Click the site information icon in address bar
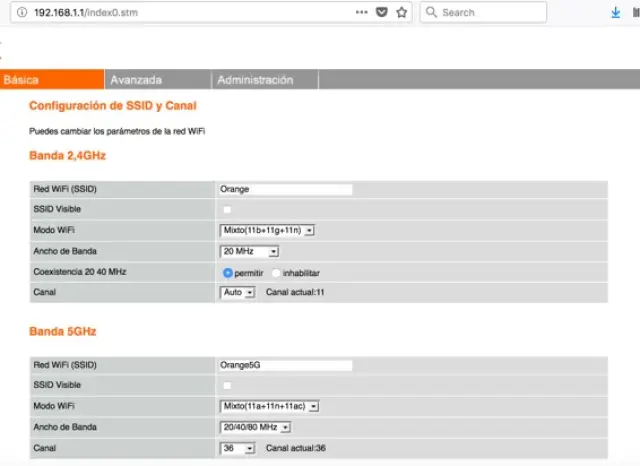 point(21,12)
